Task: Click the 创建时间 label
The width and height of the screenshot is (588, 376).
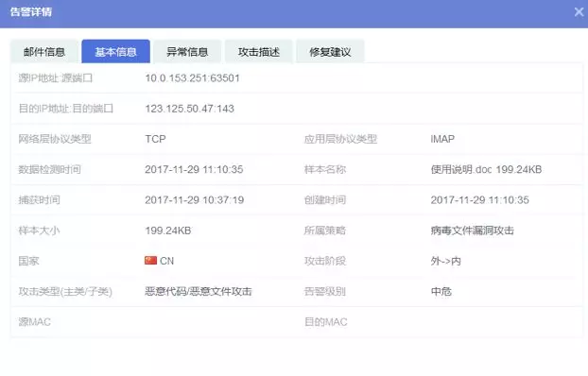Action: pos(325,199)
